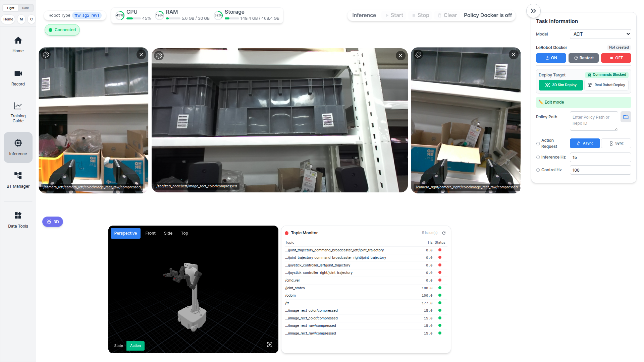This screenshot has height=362, width=644.
Task: Click the Commands Blocked badge
Action: 607,75
